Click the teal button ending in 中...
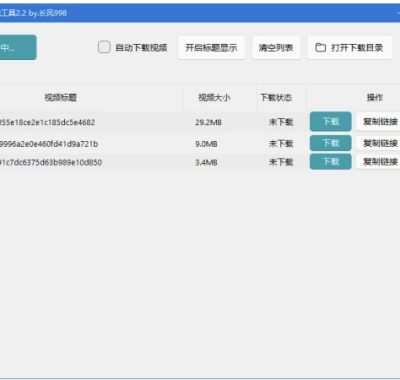 coord(17,48)
